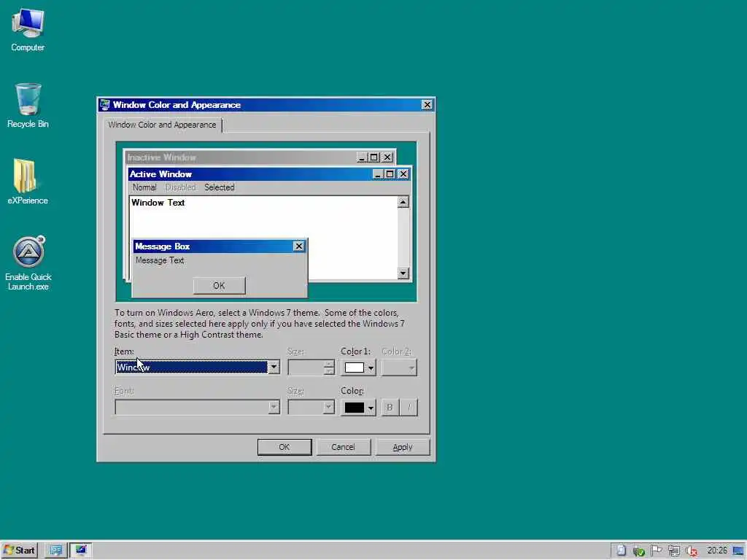Click the Normal menu item in preview
The height and width of the screenshot is (560, 747).
tap(144, 187)
